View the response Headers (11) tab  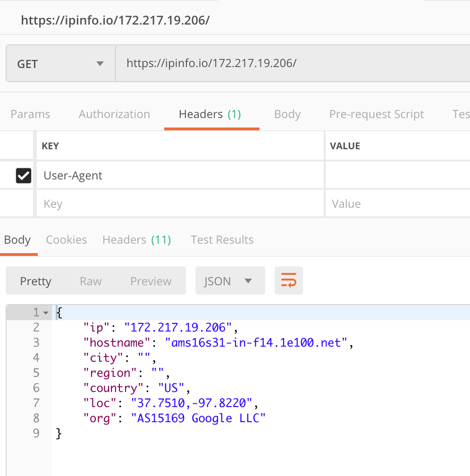[x=136, y=240]
